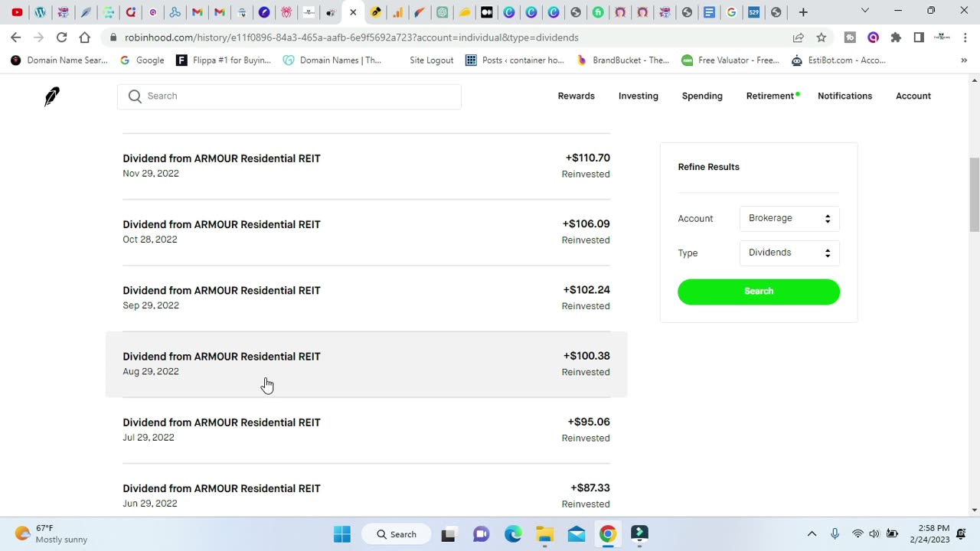Show more bookmarks with the double chevron
This screenshot has height=551, width=980.
click(x=964, y=60)
